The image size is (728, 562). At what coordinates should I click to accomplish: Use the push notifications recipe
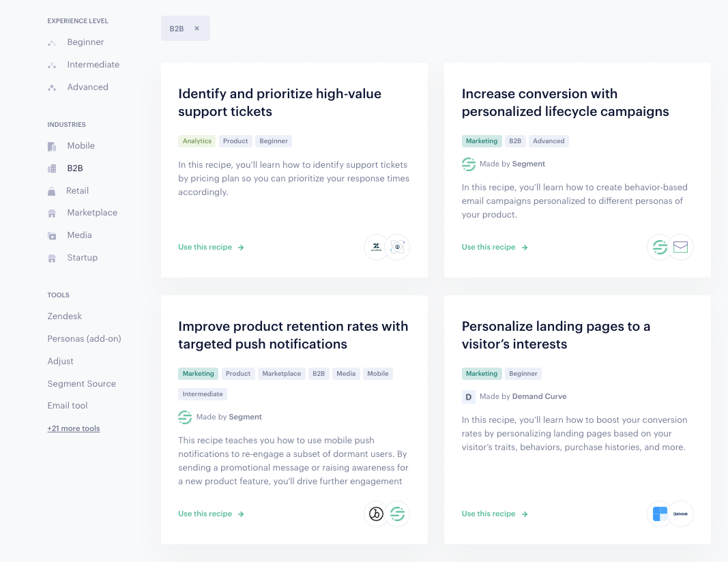[212, 514]
